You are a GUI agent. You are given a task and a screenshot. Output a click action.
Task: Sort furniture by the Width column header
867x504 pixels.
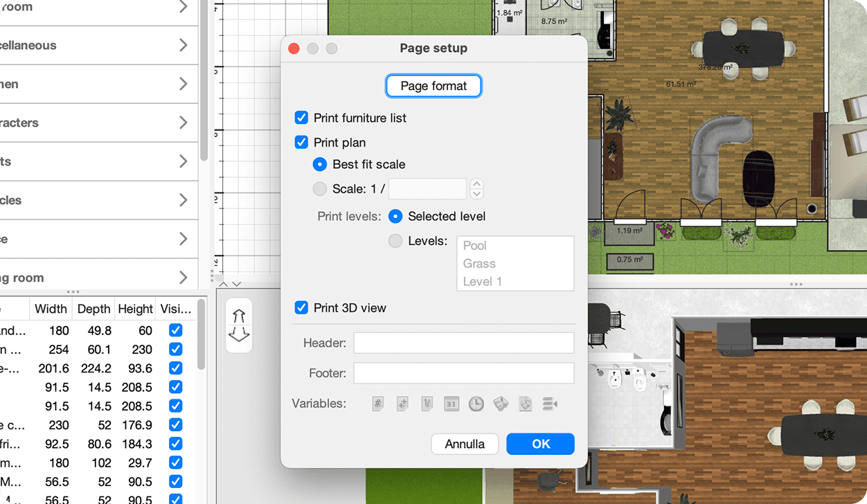point(51,309)
